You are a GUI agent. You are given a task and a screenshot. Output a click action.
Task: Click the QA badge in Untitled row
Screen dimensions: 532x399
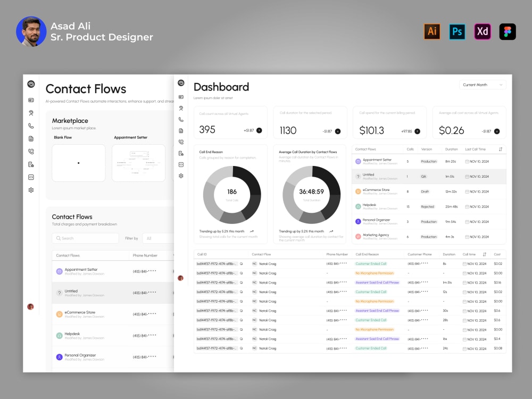[423, 177]
